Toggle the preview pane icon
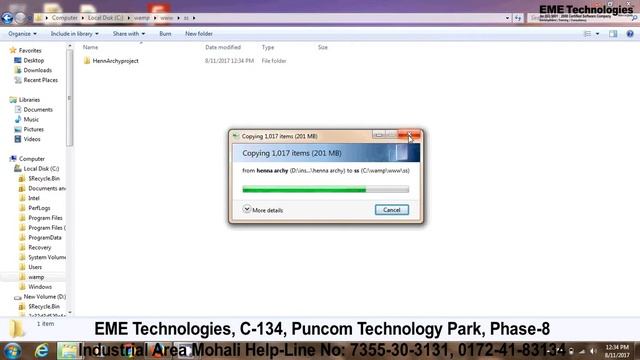Screen dimensions: 640x360 (x=613, y=34)
